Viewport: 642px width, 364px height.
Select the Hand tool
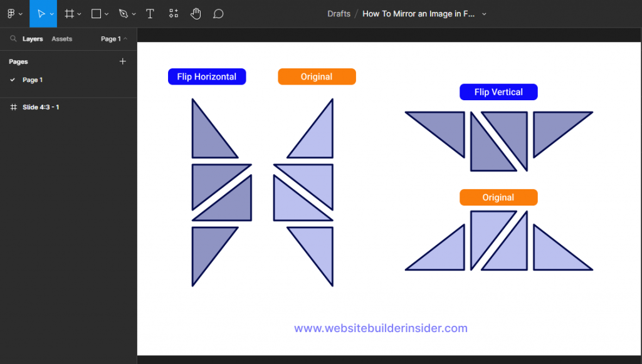(x=196, y=14)
